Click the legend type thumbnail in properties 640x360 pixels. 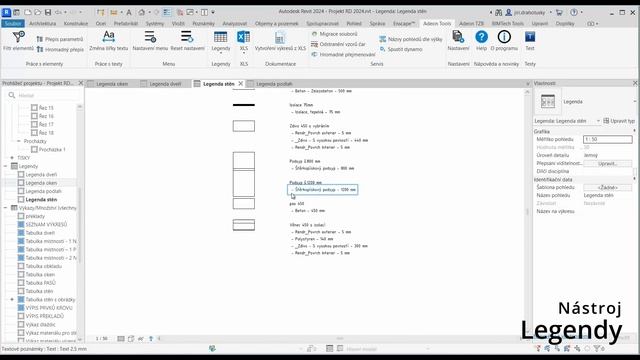pyautogui.click(x=548, y=101)
